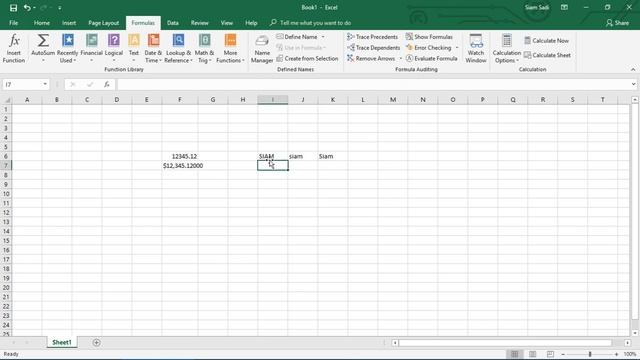Open More Functions menu

pos(230,49)
